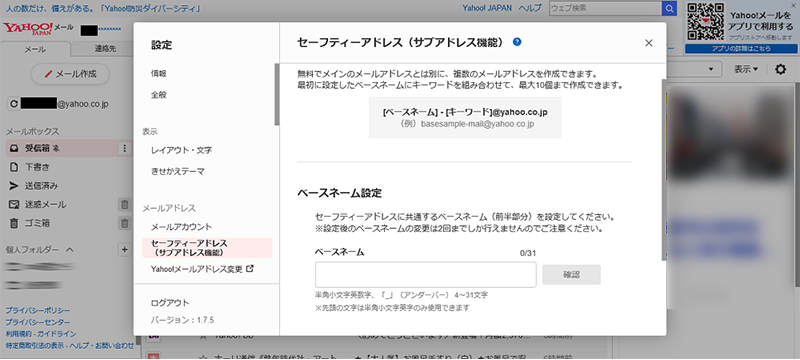Click ログアウト in settings sidebar
The width and height of the screenshot is (800, 360).
point(170,303)
